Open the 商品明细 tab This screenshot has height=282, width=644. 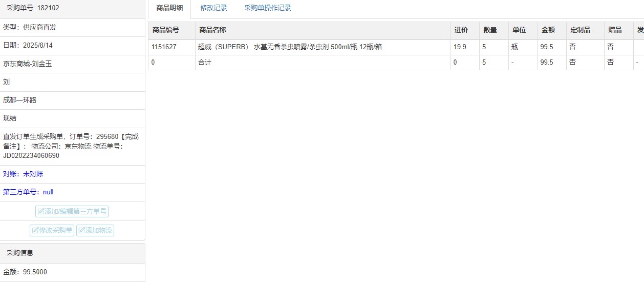tap(169, 8)
